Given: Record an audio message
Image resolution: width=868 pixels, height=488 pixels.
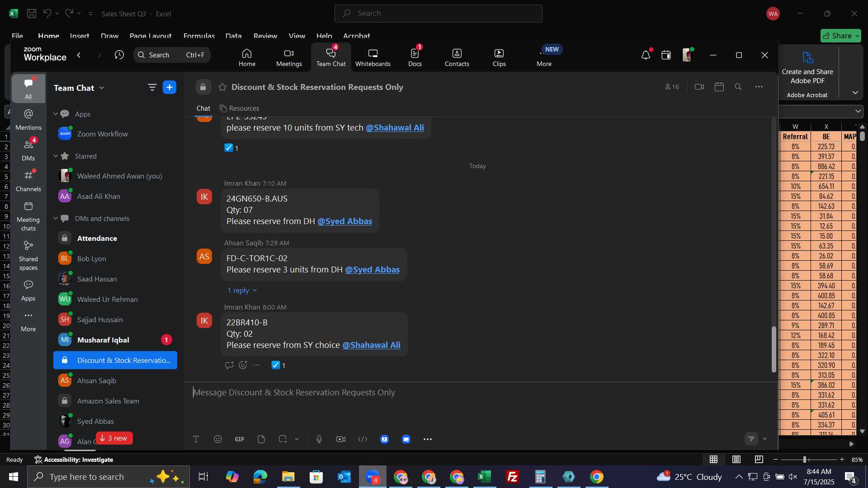Looking at the screenshot, I should pyautogui.click(x=319, y=439).
